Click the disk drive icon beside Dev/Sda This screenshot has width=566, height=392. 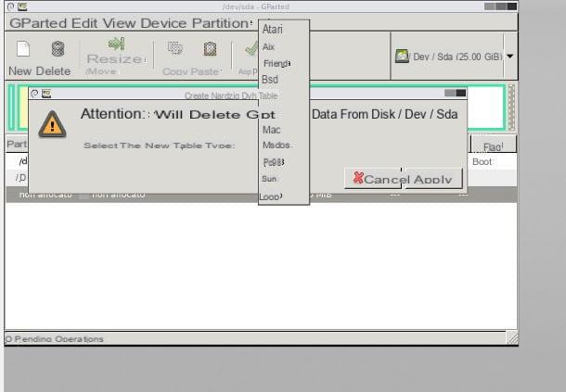tap(402, 57)
